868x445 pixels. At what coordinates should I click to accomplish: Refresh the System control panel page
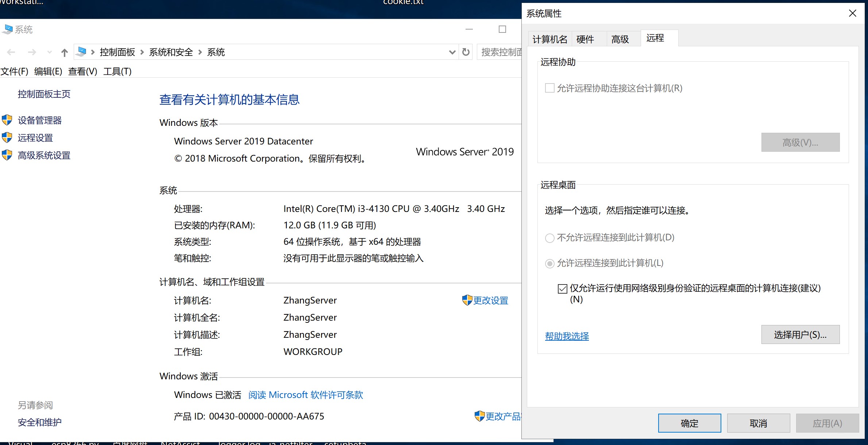pyautogui.click(x=466, y=52)
